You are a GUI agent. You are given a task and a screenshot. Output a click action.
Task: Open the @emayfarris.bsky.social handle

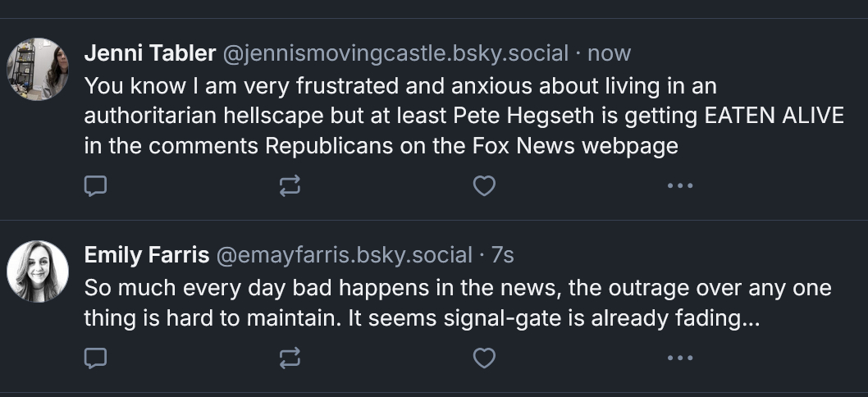coord(344,255)
